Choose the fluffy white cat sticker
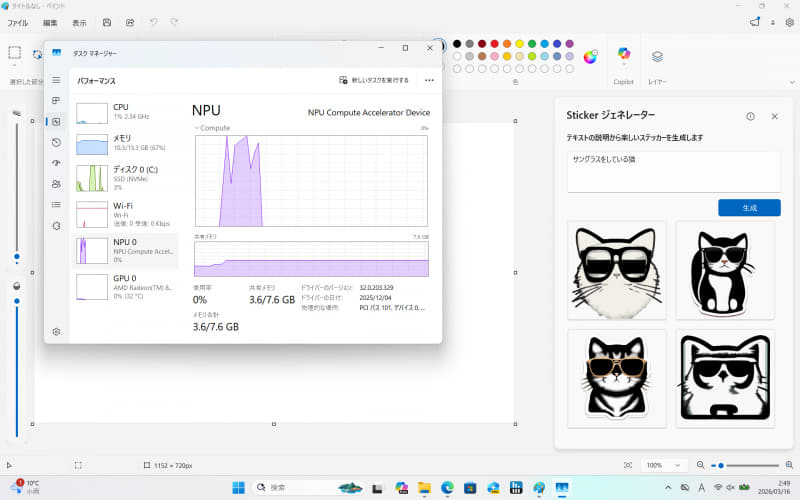The height and width of the screenshot is (500, 800). [x=616, y=270]
